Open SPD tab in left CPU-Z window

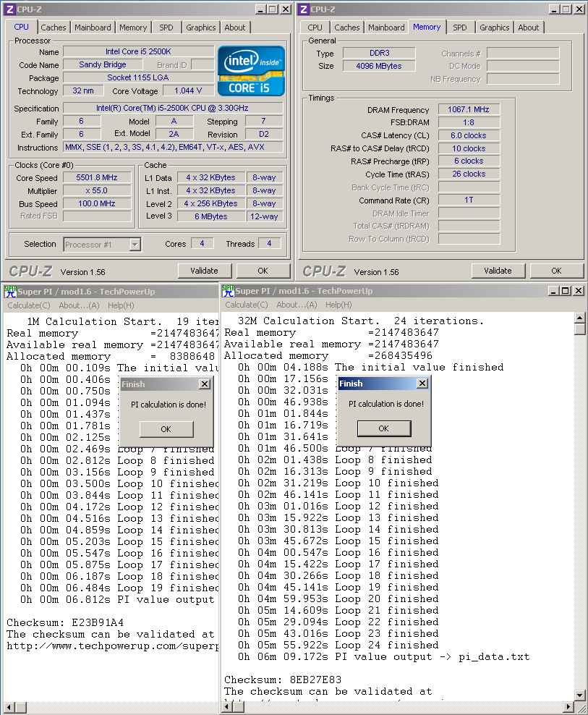click(x=166, y=27)
